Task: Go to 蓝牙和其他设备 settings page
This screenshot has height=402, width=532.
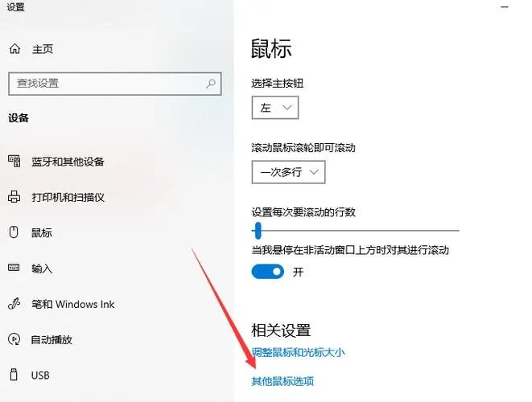Action: [68, 162]
